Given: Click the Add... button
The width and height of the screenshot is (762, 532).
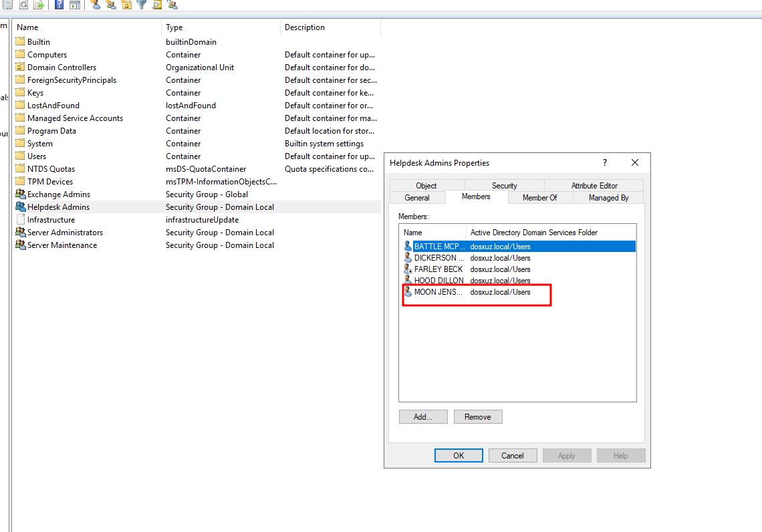Looking at the screenshot, I should pyautogui.click(x=422, y=417).
